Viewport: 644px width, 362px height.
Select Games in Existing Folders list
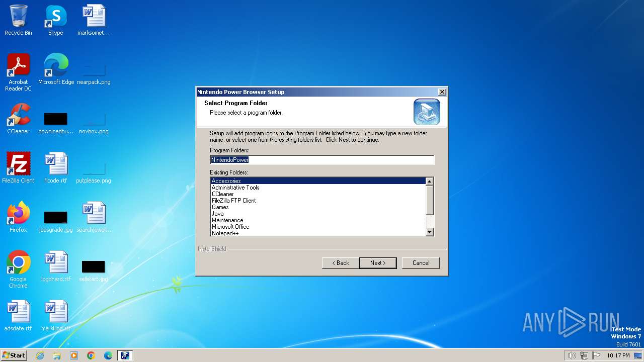coord(318,207)
